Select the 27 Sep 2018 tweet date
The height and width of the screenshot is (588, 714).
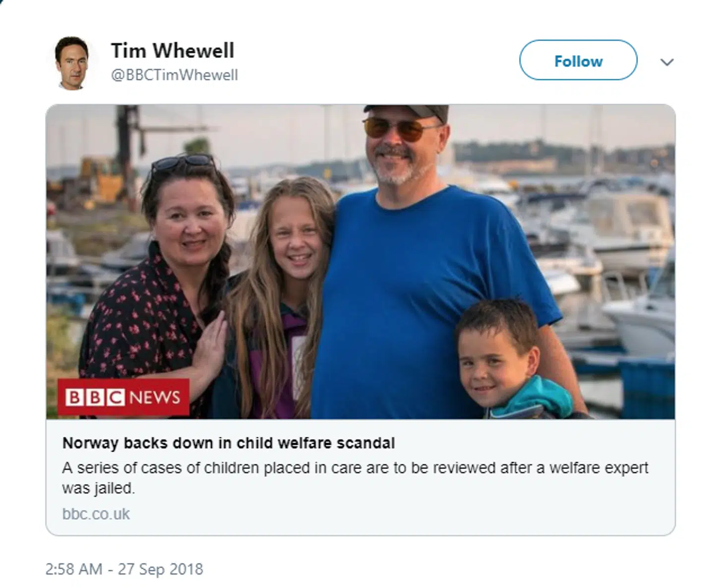pos(161,569)
